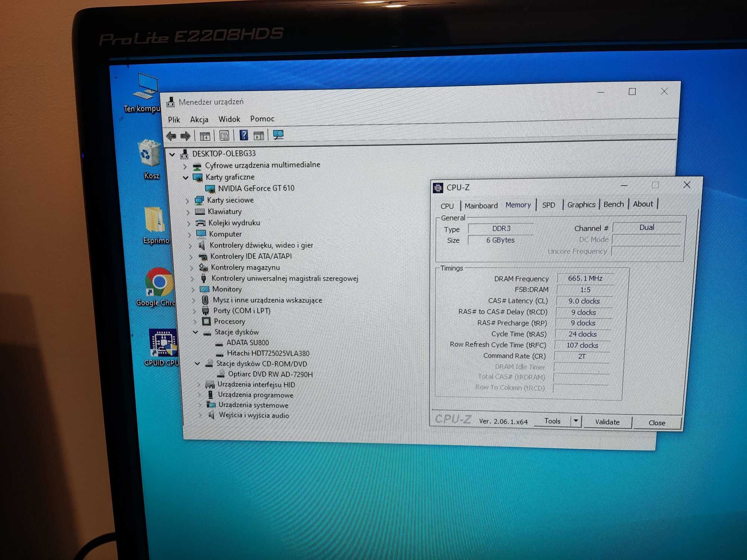747x560 pixels.
Task: Select Urządzenia programowe entry
Action: [256, 395]
